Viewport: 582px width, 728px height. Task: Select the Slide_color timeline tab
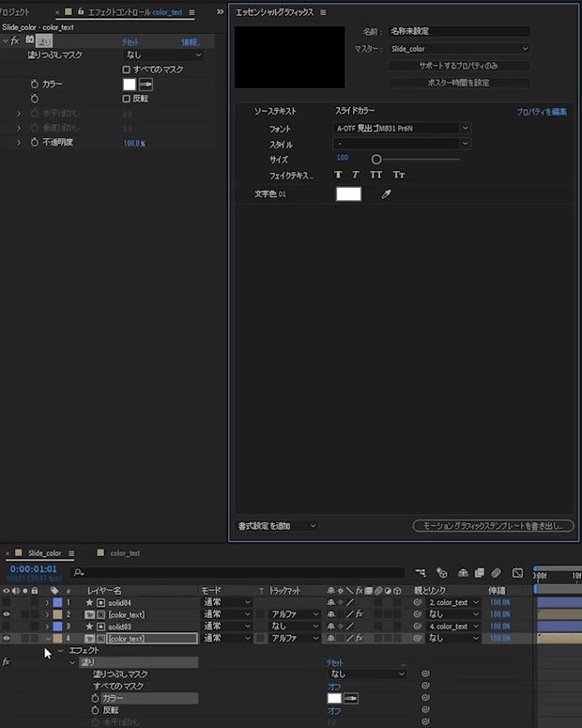[x=44, y=553]
